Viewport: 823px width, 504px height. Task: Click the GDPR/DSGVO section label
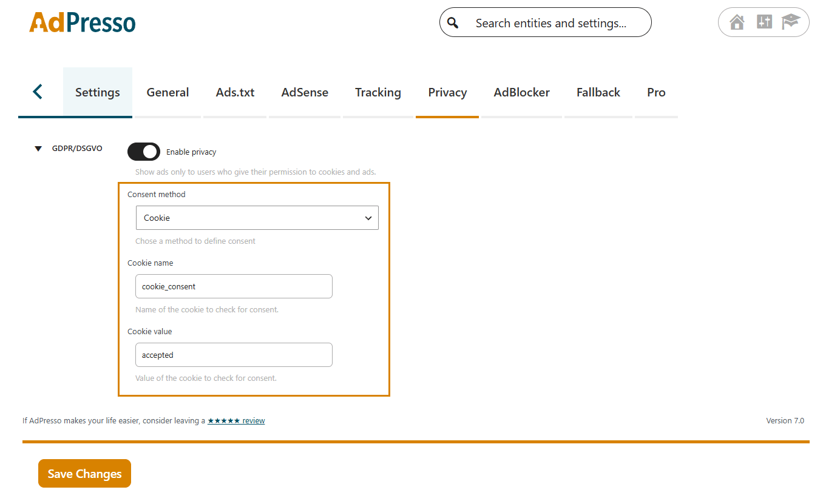(77, 149)
